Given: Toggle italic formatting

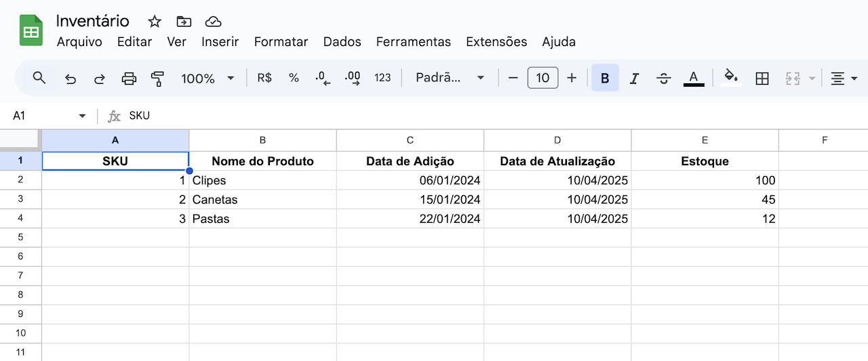Looking at the screenshot, I should coord(634,79).
